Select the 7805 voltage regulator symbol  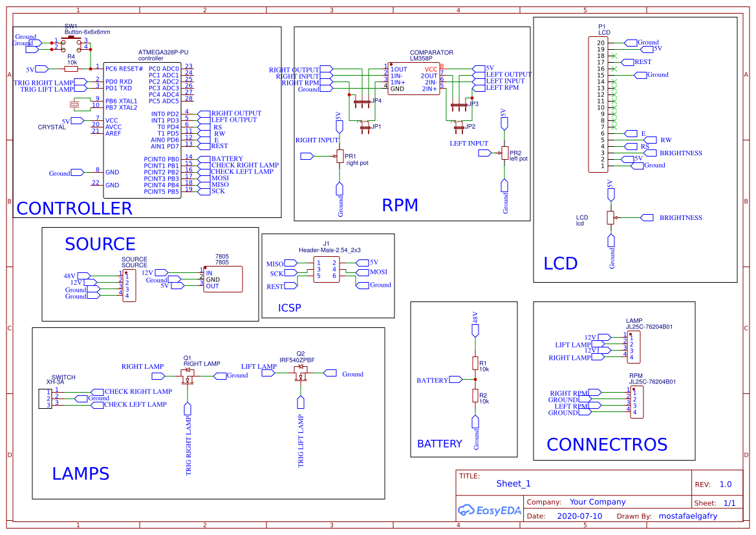(223, 278)
